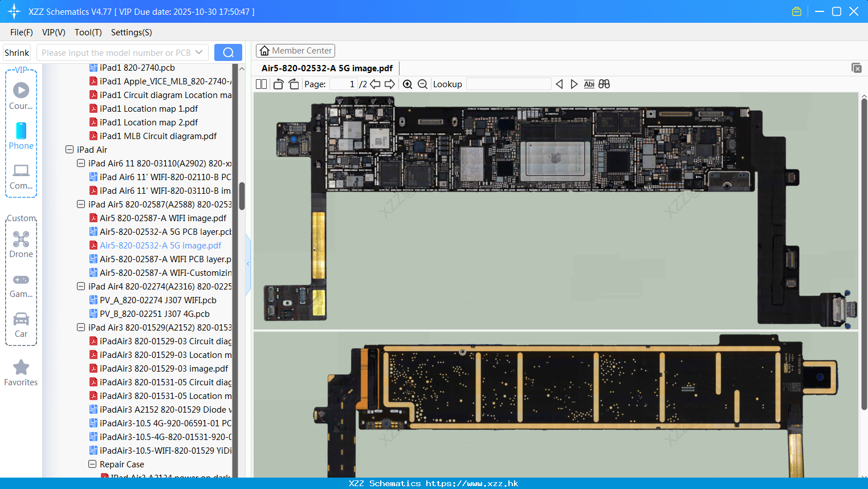Open the VIP(V) menu
The height and width of the screenshot is (489, 868).
[54, 32]
